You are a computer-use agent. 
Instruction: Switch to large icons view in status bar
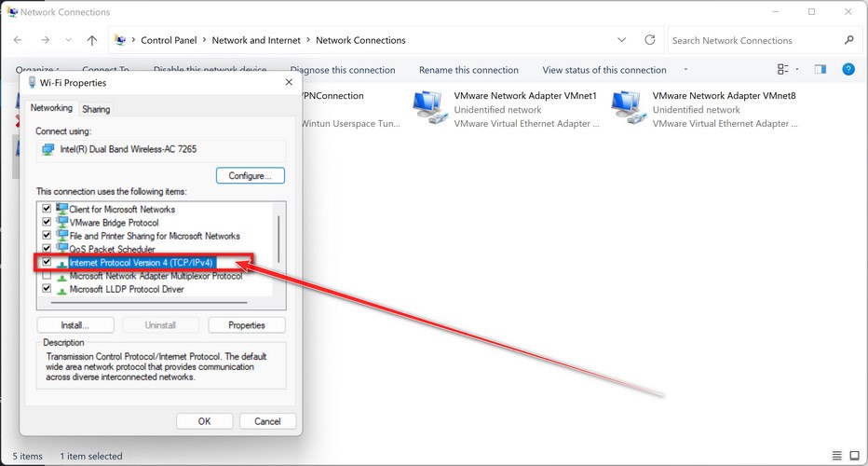tap(854, 456)
